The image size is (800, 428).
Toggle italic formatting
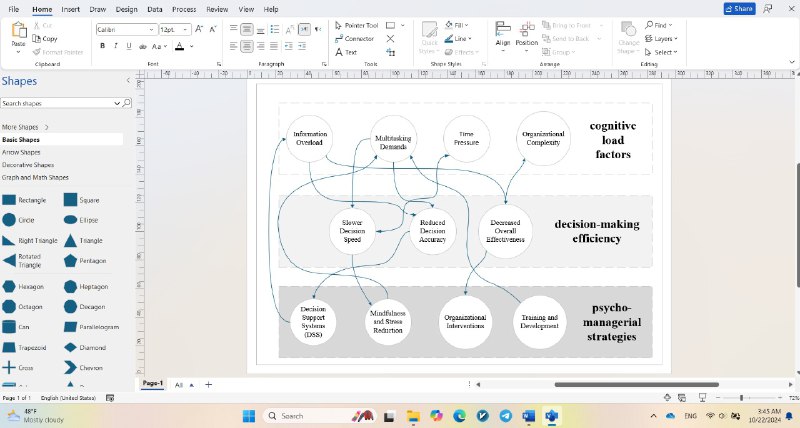(x=116, y=46)
